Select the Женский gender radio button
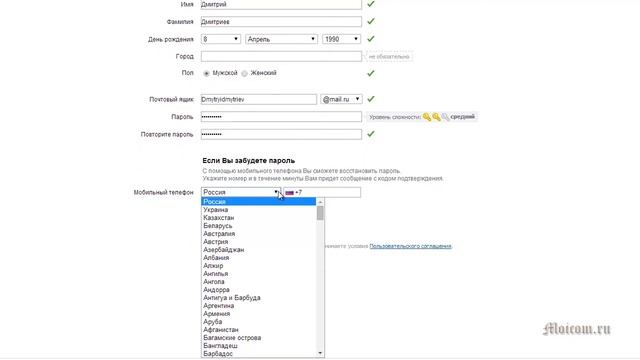 [x=244, y=73]
